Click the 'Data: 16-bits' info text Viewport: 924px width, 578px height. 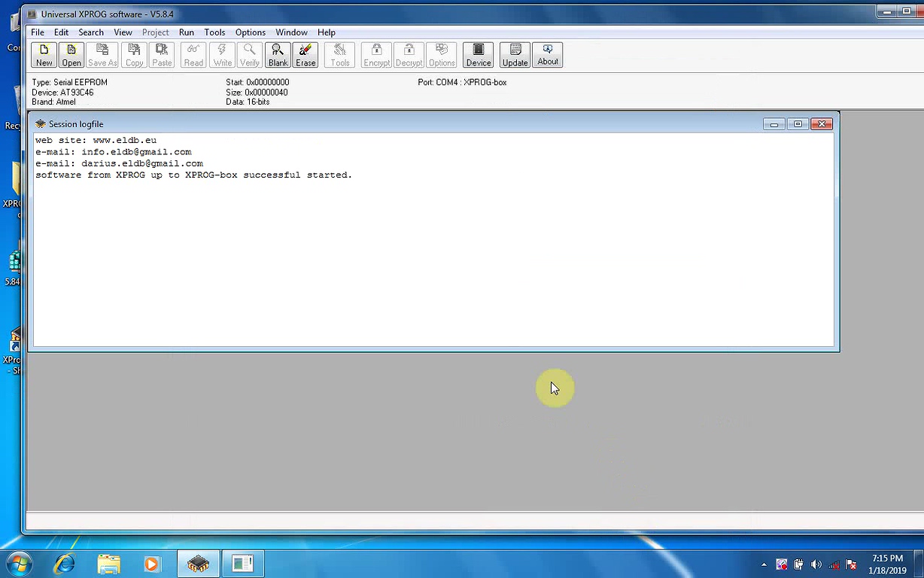(x=248, y=102)
